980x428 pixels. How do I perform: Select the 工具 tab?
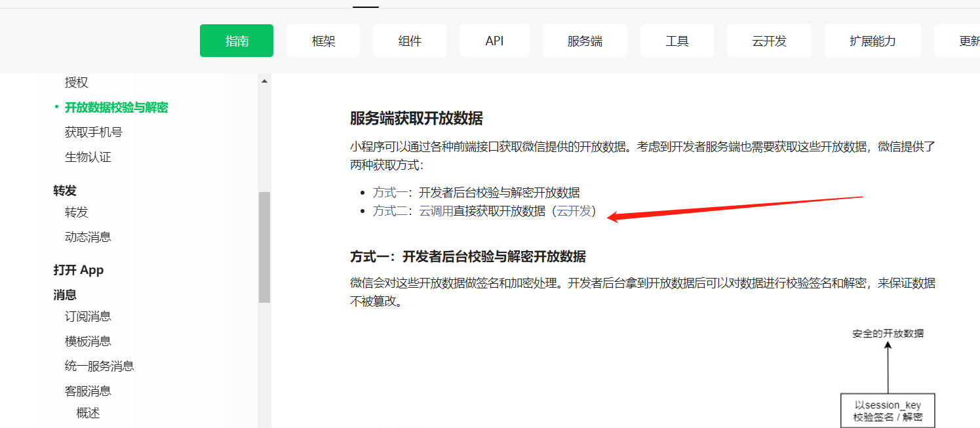pyautogui.click(x=677, y=41)
